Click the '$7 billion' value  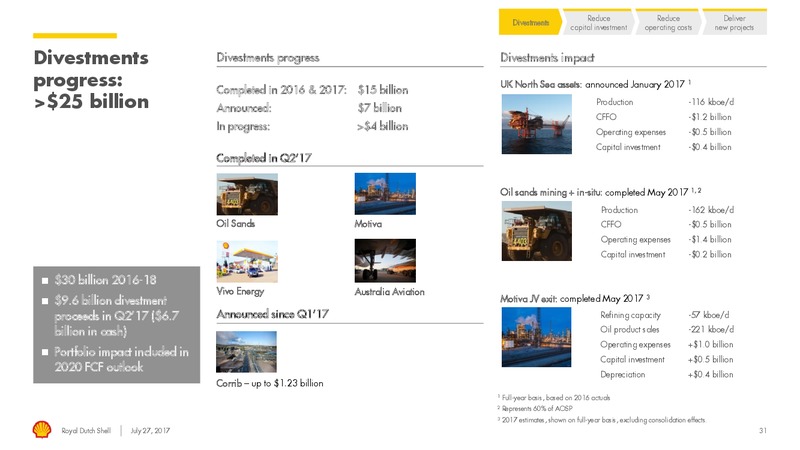point(380,108)
